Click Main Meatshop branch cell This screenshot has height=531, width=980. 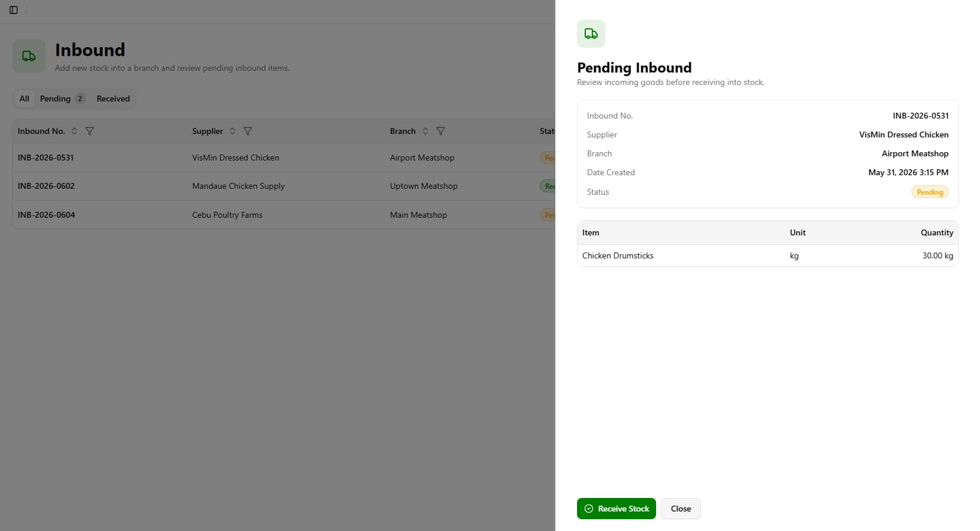[418, 215]
